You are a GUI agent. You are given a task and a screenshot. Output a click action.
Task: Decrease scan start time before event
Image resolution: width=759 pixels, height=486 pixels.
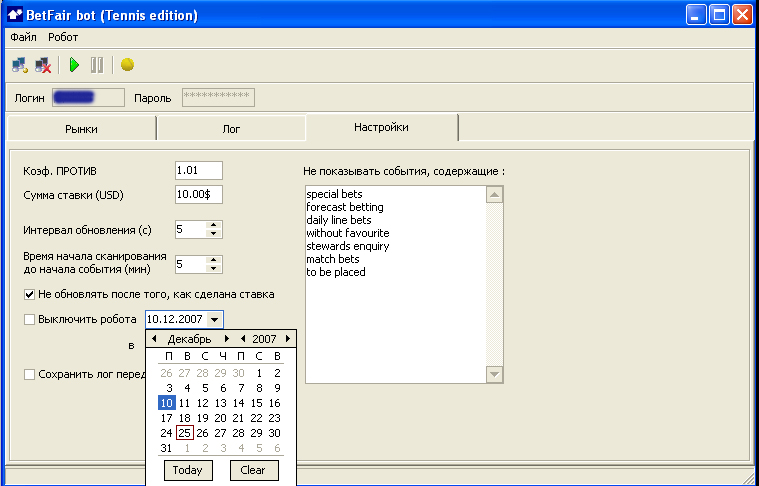click(x=213, y=269)
